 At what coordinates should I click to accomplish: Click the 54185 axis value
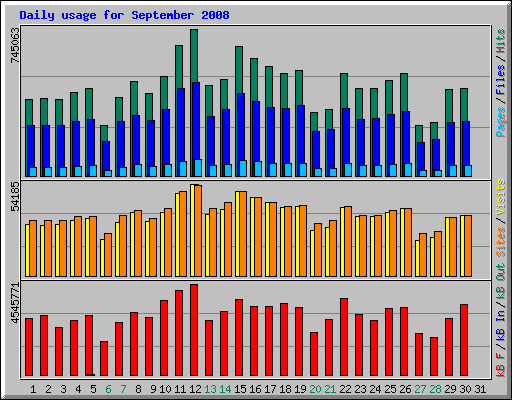15,197
